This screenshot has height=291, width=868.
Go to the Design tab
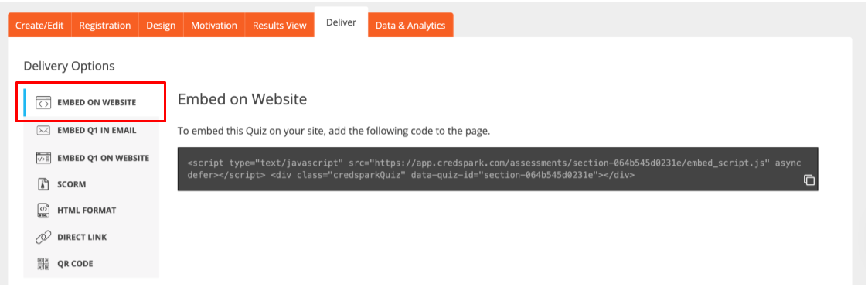click(161, 26)
